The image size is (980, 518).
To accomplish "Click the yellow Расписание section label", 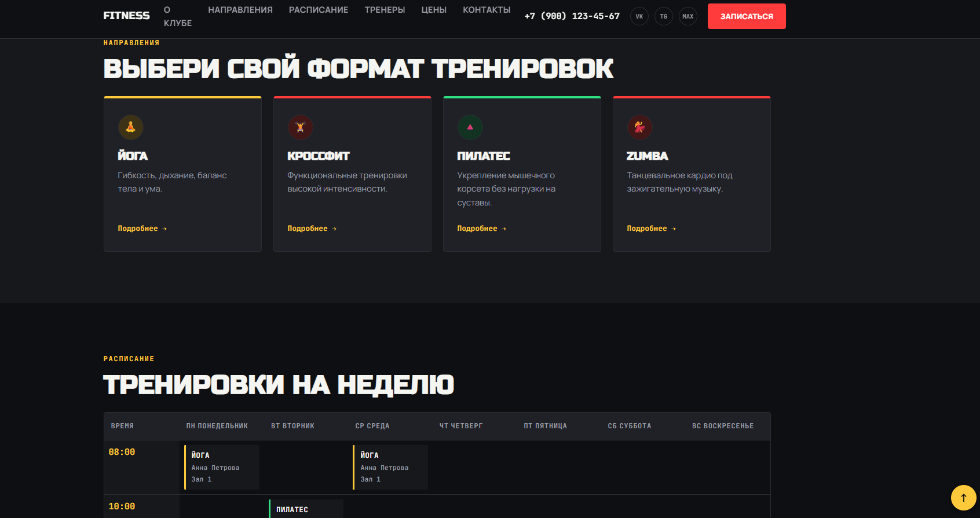I will pyautogui.click(x=129, y=359).
